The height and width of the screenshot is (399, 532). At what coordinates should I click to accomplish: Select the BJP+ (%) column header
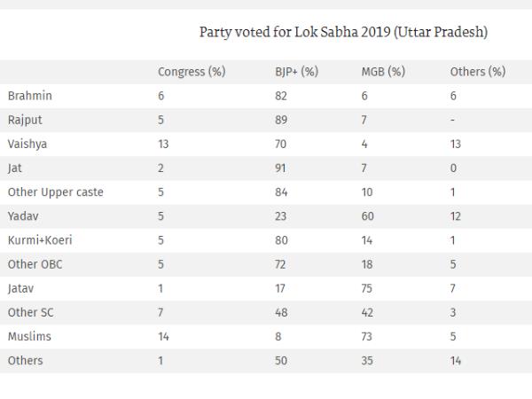tap(296, 71)
